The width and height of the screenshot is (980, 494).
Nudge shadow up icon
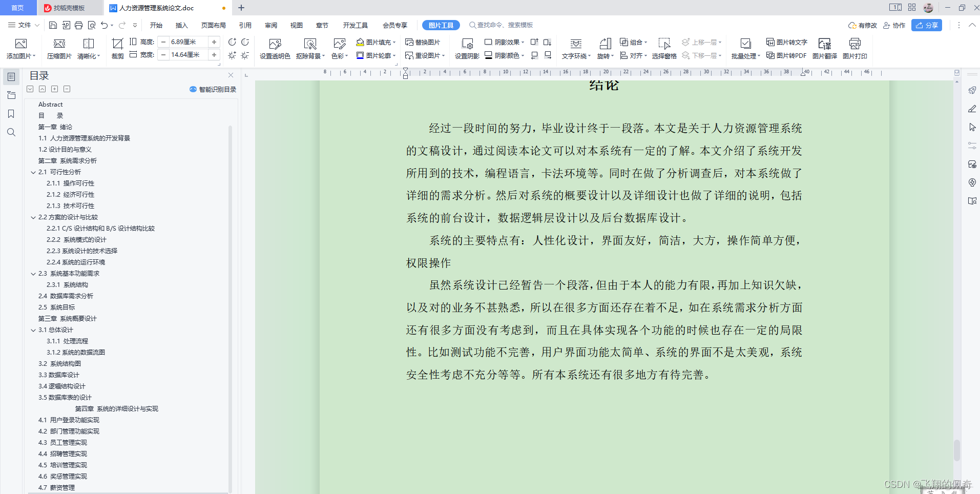tap(534, 42)
